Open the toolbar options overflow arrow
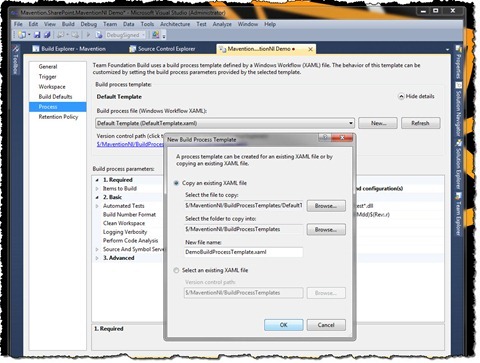 tap(164, 35)
